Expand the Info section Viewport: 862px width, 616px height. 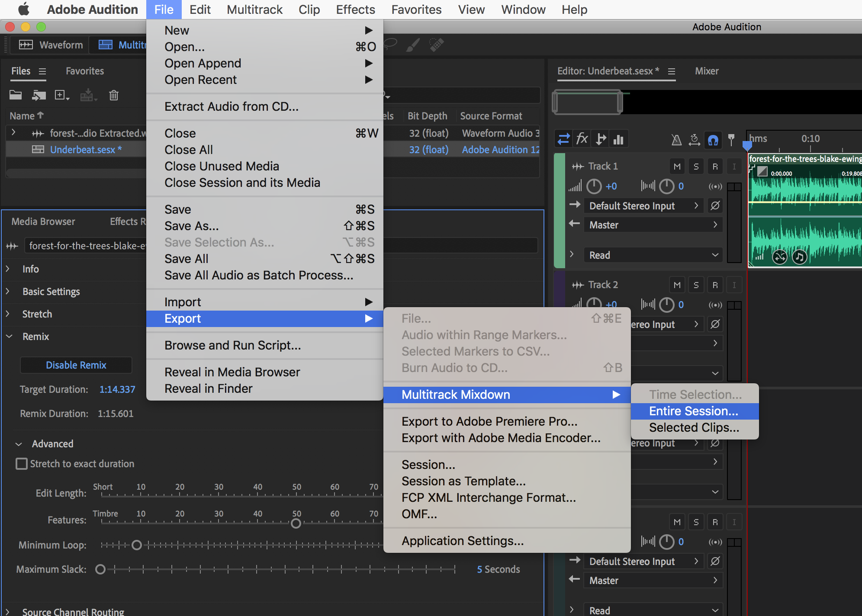click(x=8, y=269)
